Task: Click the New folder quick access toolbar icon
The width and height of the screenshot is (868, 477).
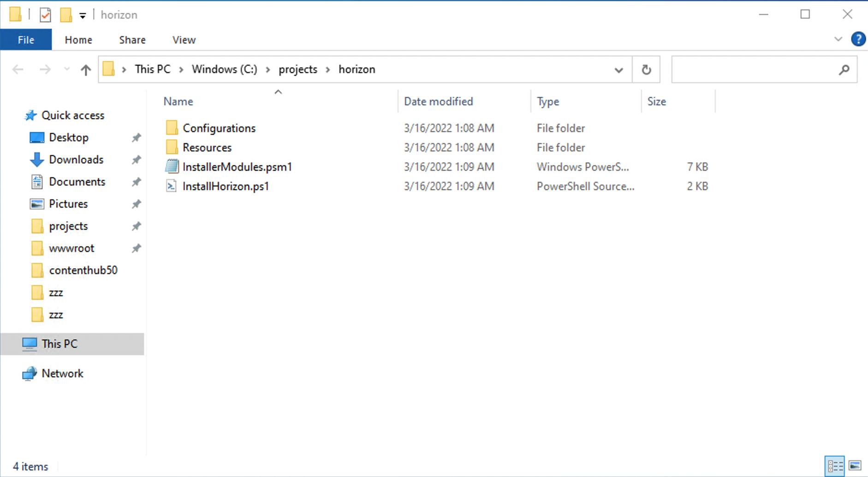Action: pyautogui.click(x=66, y=15)
